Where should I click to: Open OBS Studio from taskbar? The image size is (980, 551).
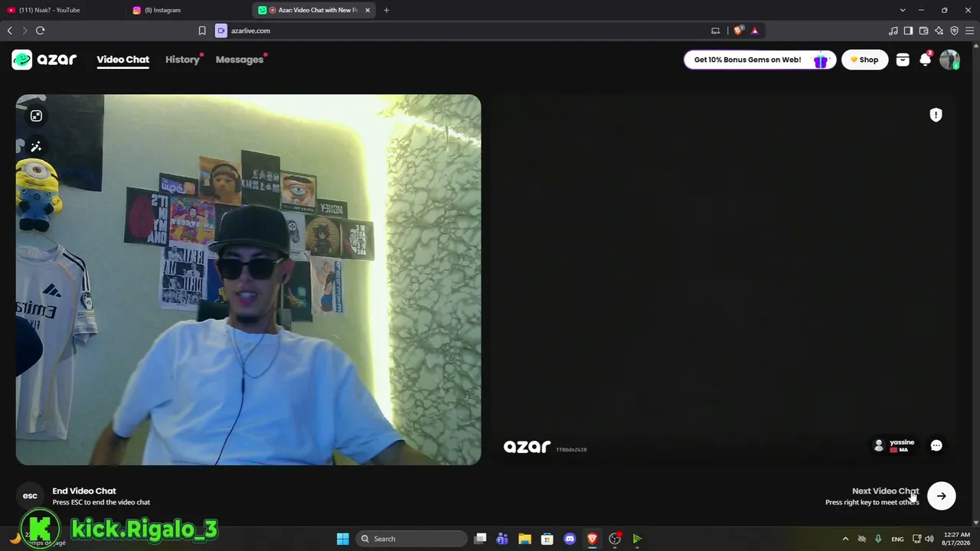coord(615,539)
